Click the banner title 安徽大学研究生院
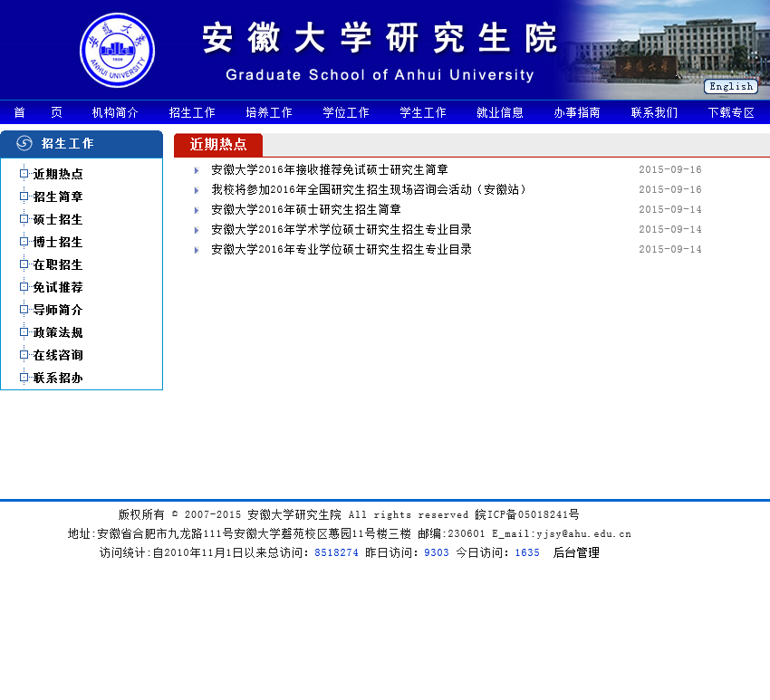 380,38
